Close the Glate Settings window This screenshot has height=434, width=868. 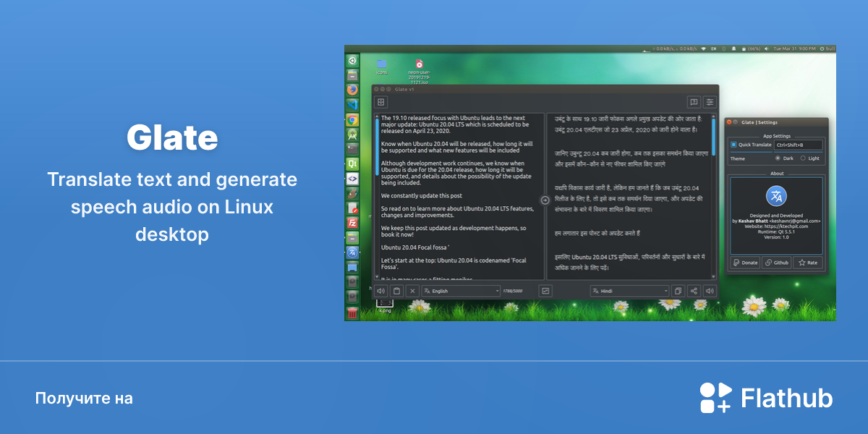click(x=730, y=122)
